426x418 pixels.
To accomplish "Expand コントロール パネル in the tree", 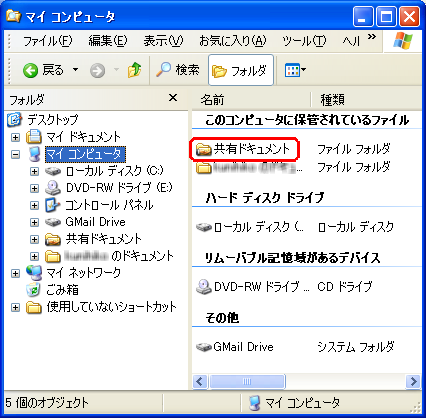I will [34, 205].
